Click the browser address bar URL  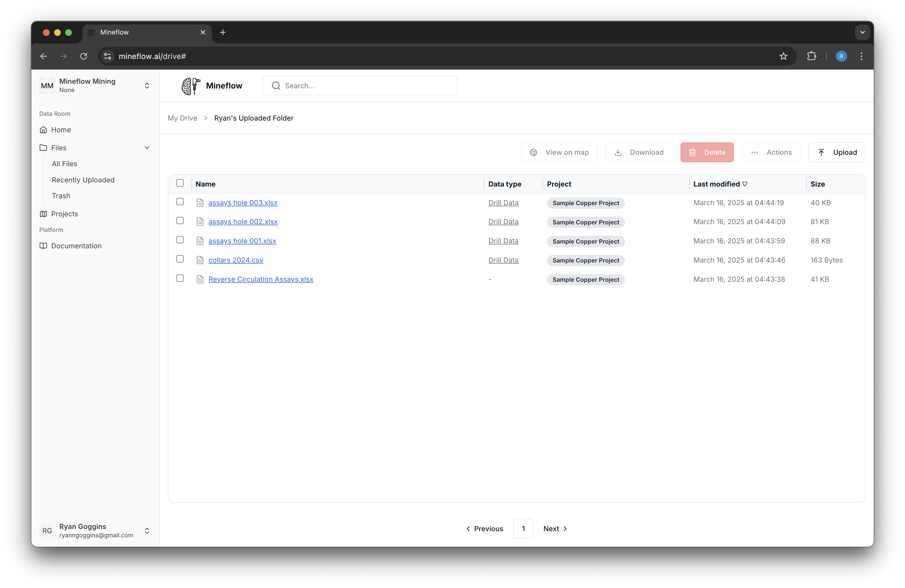152,56
